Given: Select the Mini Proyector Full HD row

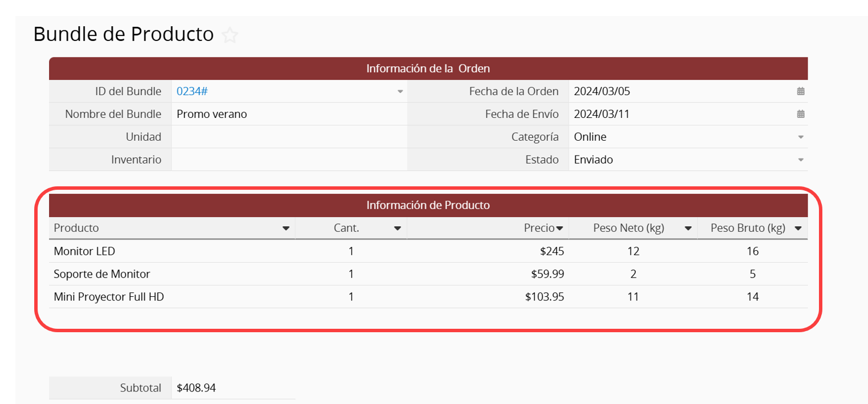Looking at the screenshot, I should click(x=108, y=297).
